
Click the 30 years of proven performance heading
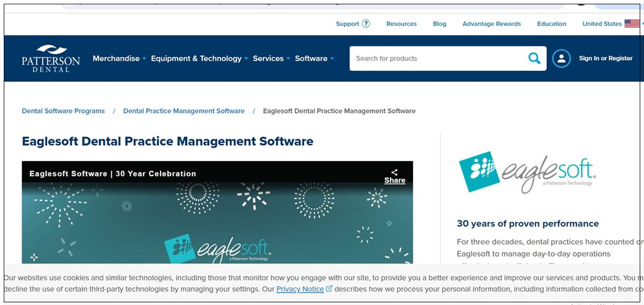pos(528,224)
